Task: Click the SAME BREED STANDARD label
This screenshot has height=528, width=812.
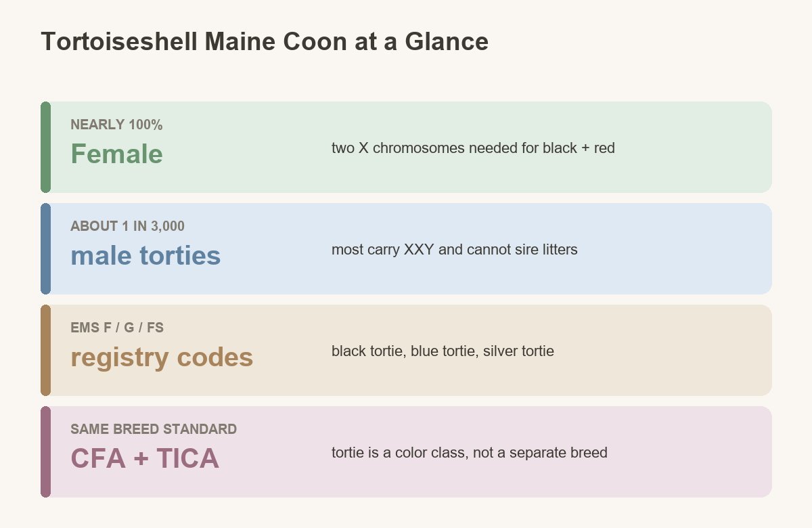Action: [154, 429]
